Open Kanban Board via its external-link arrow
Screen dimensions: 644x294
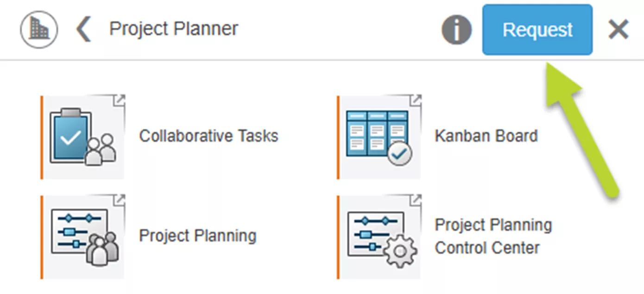417,99
